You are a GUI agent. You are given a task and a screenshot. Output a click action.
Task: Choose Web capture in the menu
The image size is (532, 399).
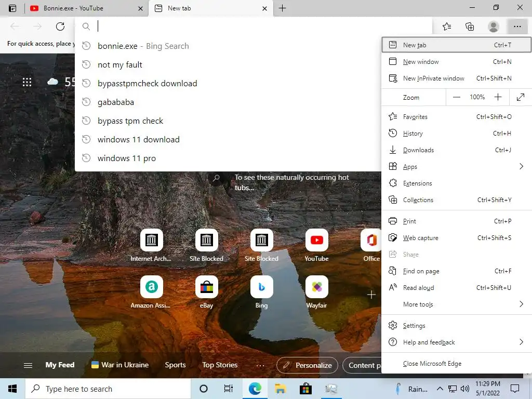tap(456, 238)
